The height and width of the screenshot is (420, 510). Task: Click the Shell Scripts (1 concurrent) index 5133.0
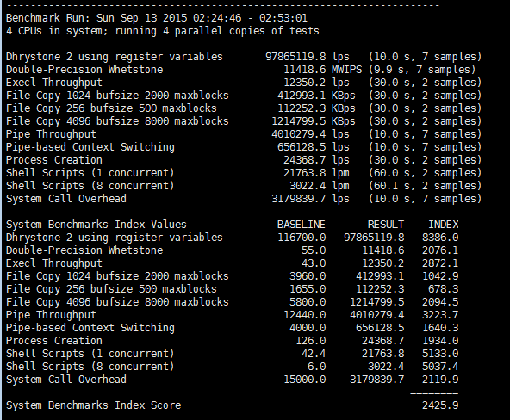coord(440,354)
